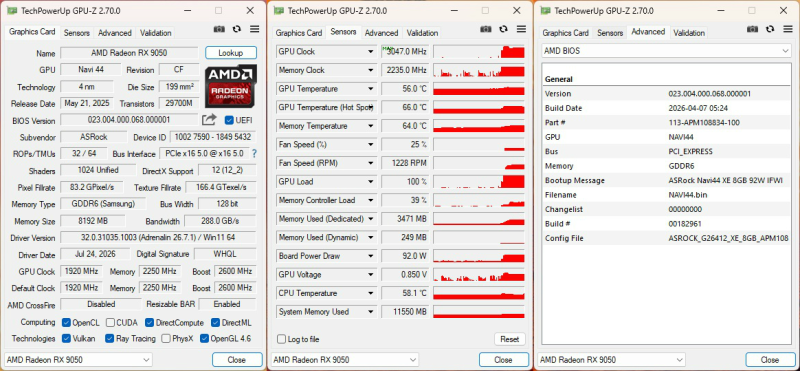Open hamburger menu in Graphics Card window
Image resolution: width=800 pixels, height=371 pixels.
click(254, 30)
